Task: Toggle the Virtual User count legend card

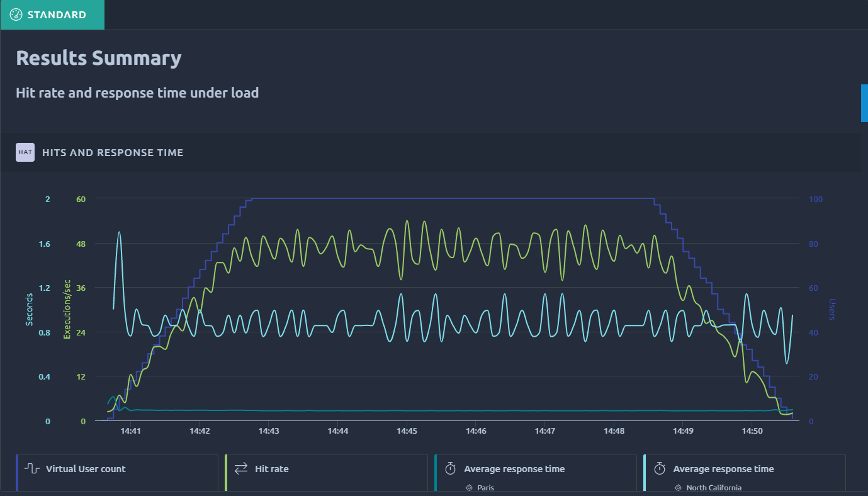Action: click(117, 473)
